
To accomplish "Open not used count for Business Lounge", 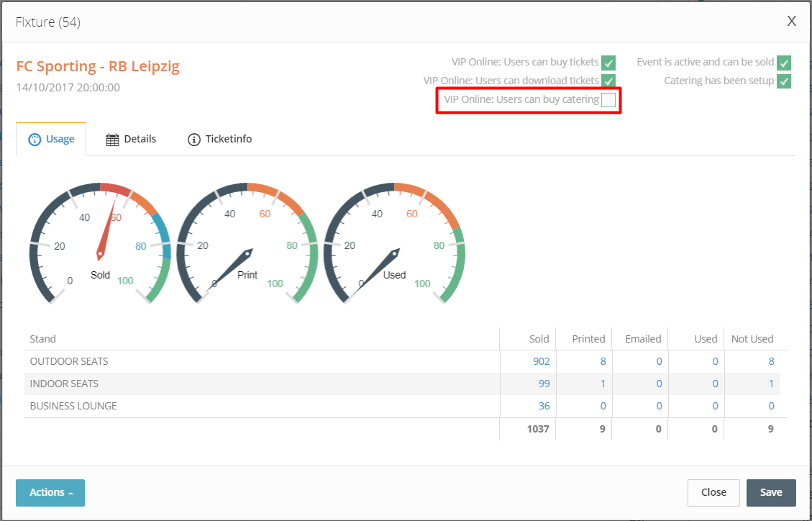I will [771, 406].
